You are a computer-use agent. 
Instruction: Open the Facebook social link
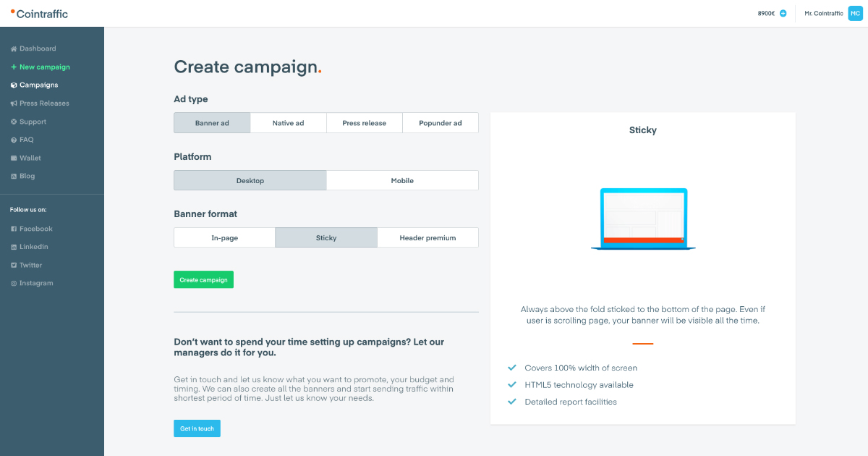tap(34, 228)
